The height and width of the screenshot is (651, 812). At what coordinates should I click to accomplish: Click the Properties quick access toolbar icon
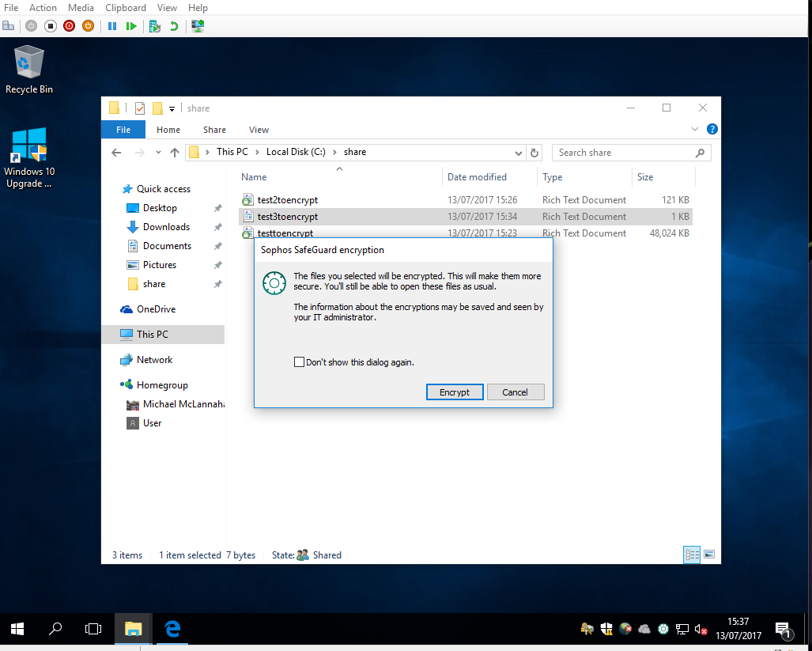pyautogui.click(x=140, y=108)
